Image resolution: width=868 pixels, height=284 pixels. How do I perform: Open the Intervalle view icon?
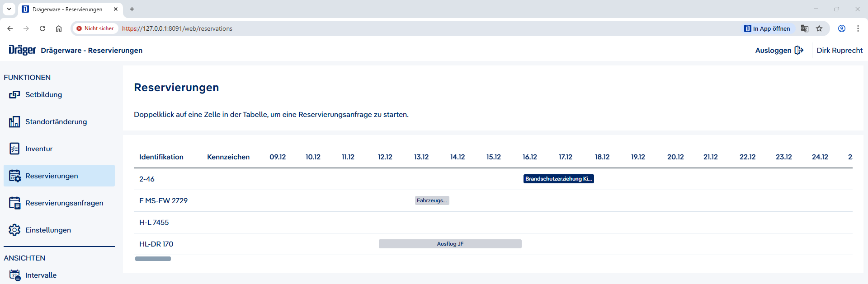(x=14, y=275)
